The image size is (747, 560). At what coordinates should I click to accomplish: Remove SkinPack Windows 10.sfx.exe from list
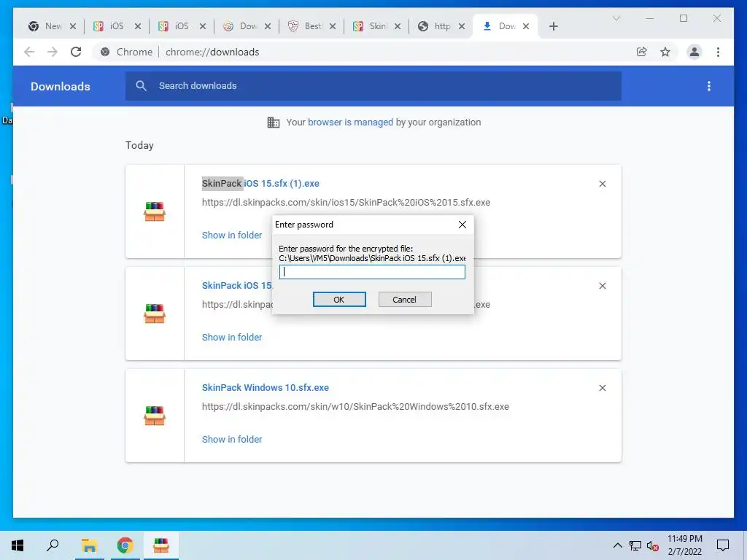tap(602, 388)
